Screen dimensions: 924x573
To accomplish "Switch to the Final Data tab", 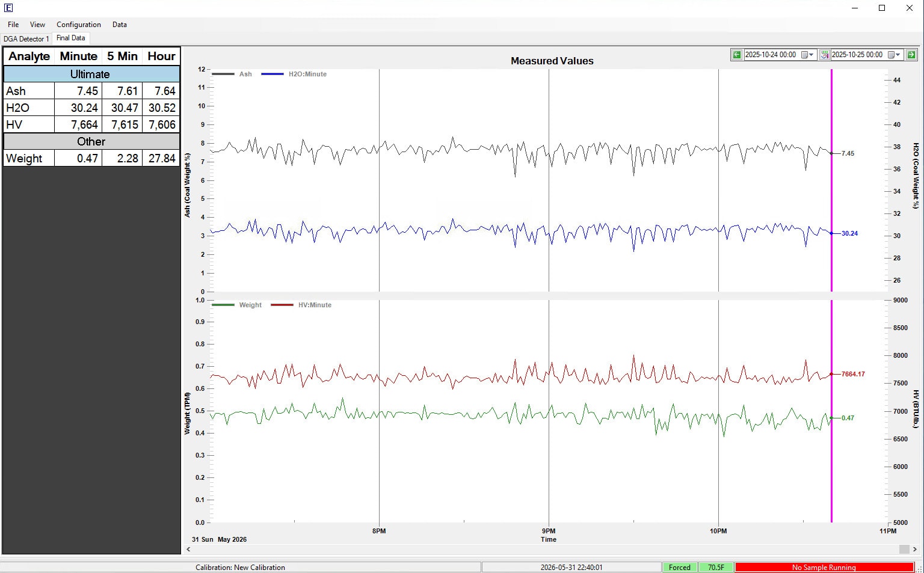I will (x=71, y=38).
